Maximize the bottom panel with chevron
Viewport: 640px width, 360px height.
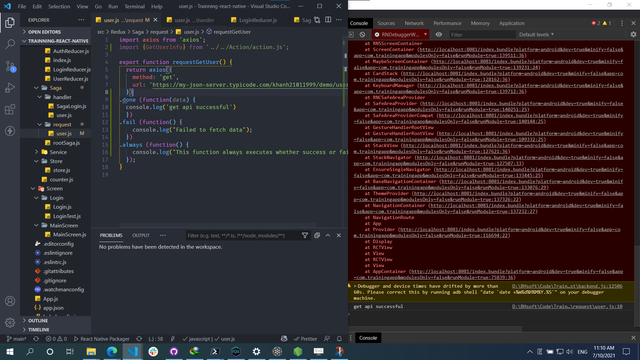click(x=328, y=236)
